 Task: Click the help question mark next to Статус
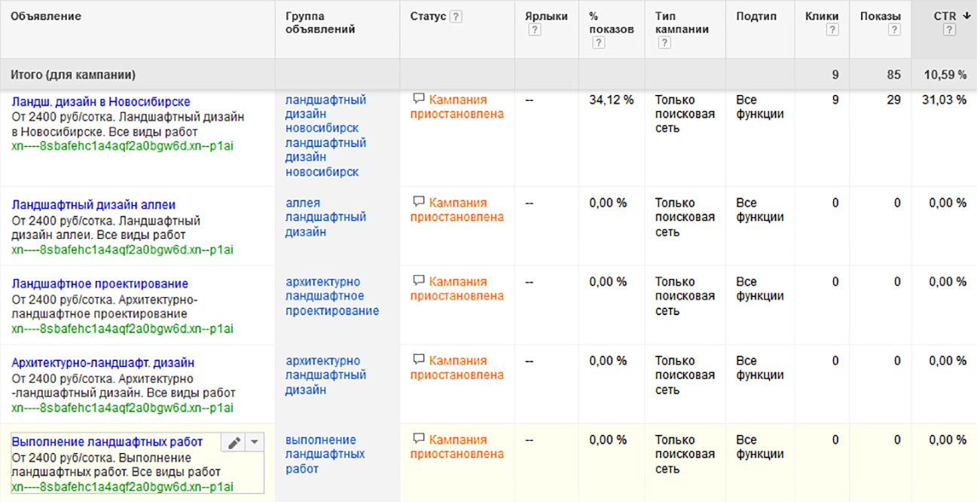click(456, 17)
